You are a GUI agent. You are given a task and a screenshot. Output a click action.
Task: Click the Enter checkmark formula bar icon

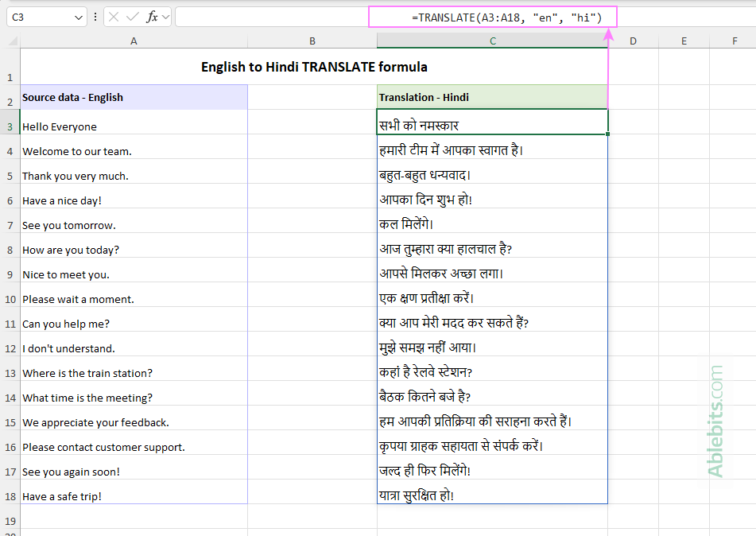point(132,17)
